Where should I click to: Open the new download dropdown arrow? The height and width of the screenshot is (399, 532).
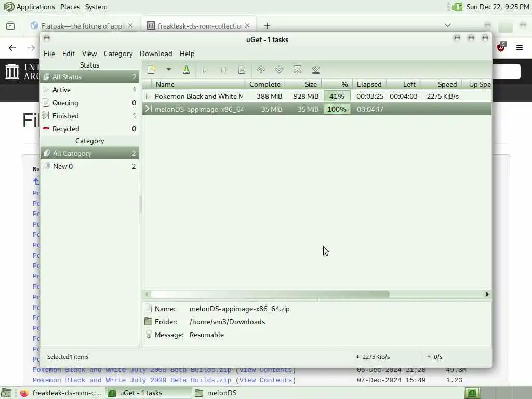[x=169, y=70]
